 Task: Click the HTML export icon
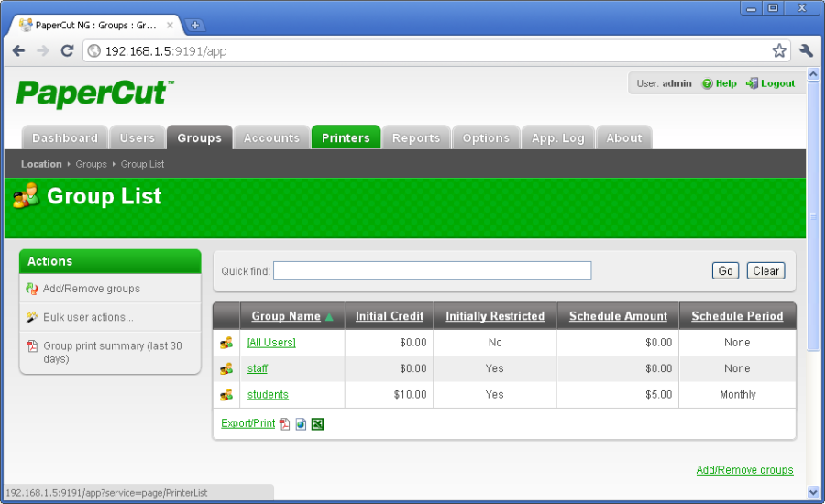(x=301, y=424)
